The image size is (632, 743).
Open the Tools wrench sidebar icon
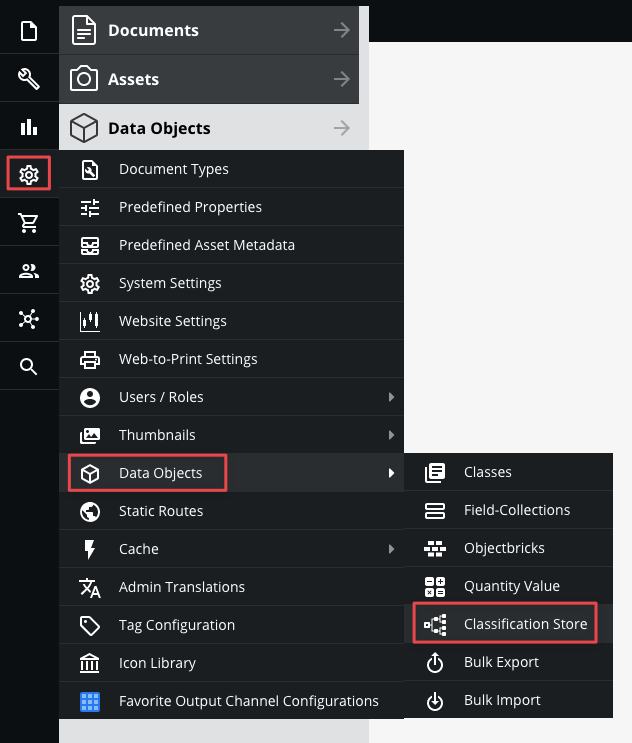pyautogui.click(x=29, y=79)
